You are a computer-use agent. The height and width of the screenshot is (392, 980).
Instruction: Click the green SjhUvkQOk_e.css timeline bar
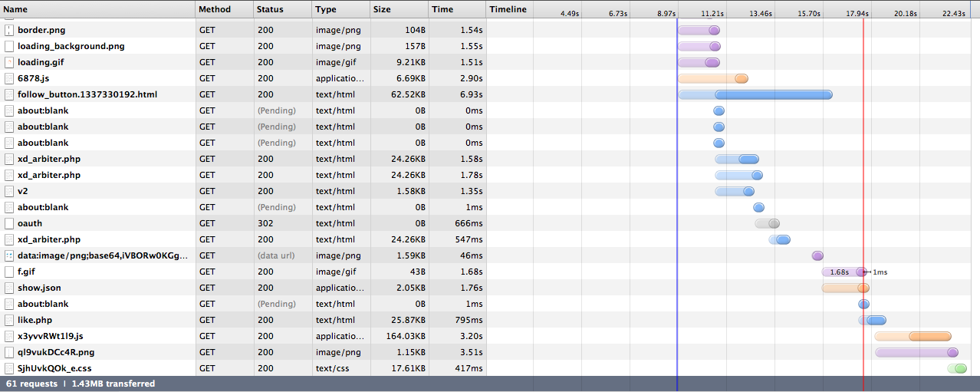(957, 368)
